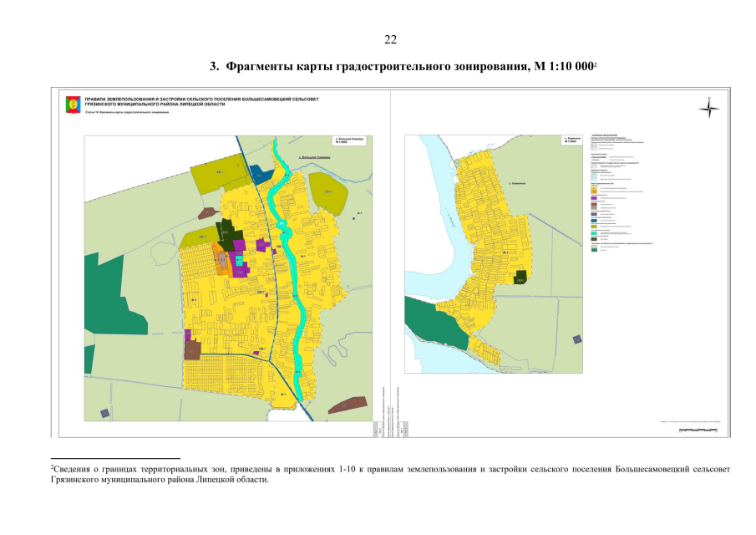Screen dimensions: 756x535
Task: Click the dark teal zone near the left map's top
Action: pos(261,174)
